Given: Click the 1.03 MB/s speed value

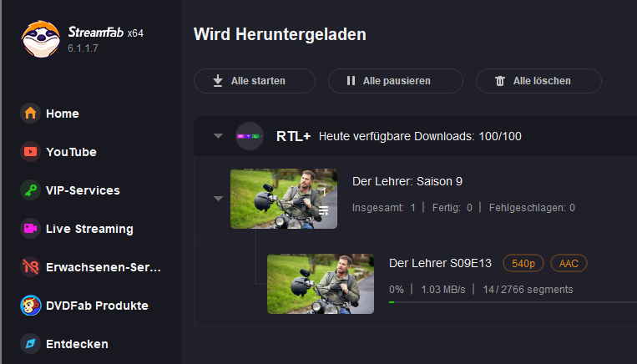Looking at the screenshot, I should click(x=443, y=289).
